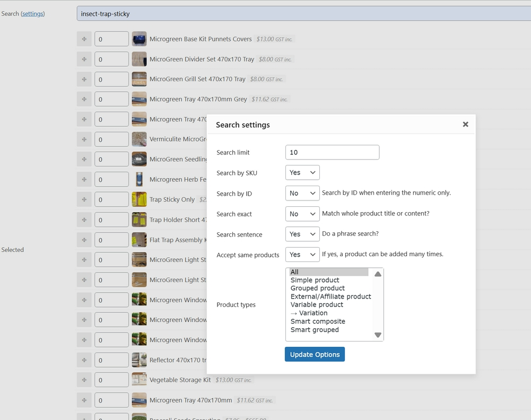Image resolution: width=531 pixels, height=420 pixels.
Task: Click drag handle for Vegetable Storage Kit
Action: pos(84,380)
